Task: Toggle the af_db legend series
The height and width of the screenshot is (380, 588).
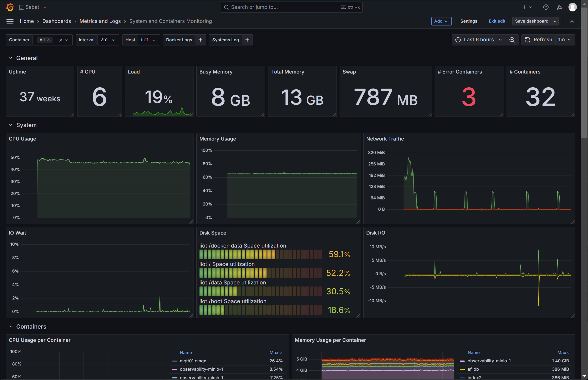Action: [x=473, y=369]
